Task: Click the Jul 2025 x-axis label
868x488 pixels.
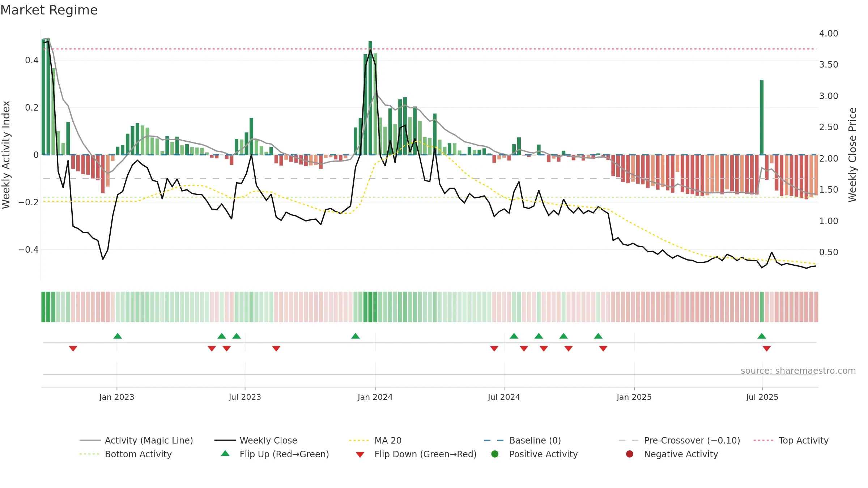Action: point(762,397)
